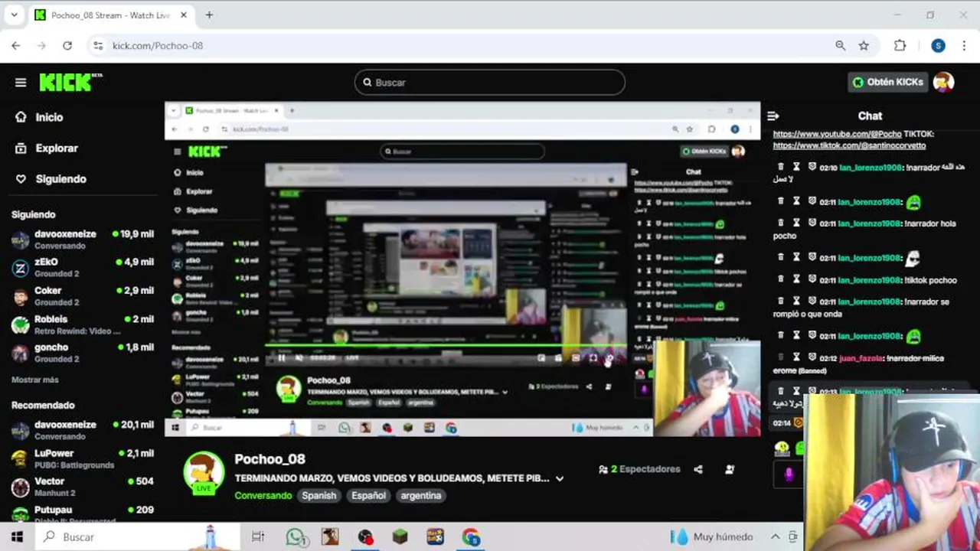Go to Inicio in the sidebar
Screen dimensions: 980x551
pos(49,117)
